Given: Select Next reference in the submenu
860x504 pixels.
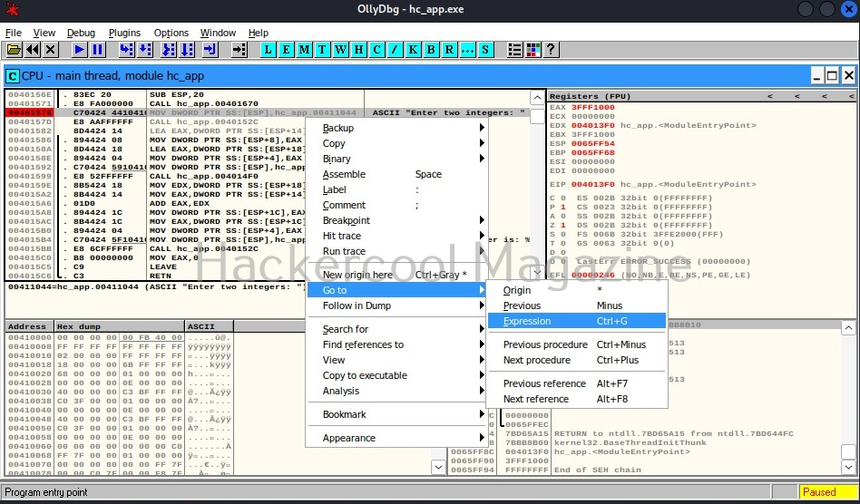Looking at the screenshot, I should [576, 399].
